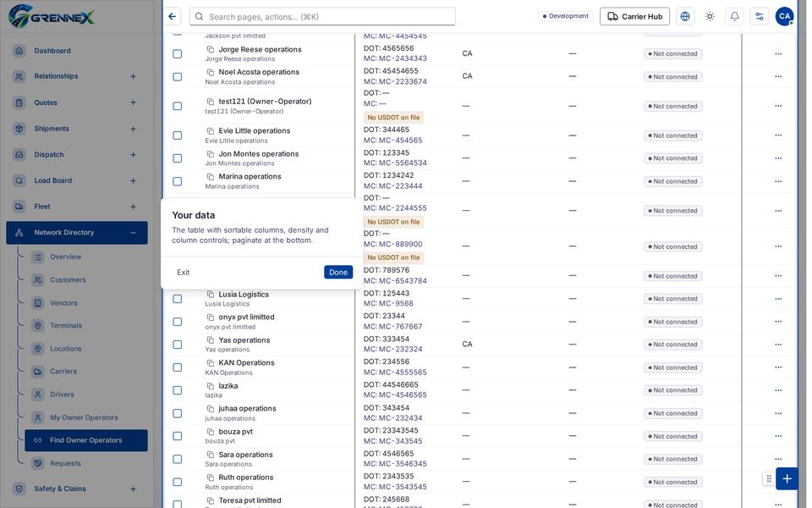
Task: Open row actions for Marina operations
Action: pos(778,181)
